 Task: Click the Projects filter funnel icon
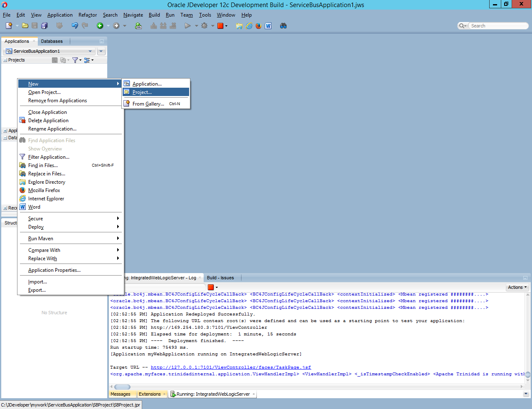pos(75,60)
